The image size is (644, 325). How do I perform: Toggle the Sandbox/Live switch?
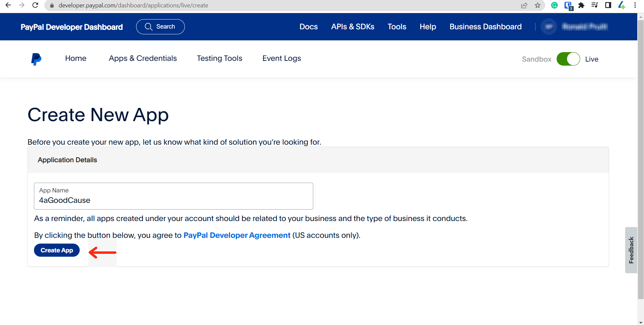pos(568,59)
